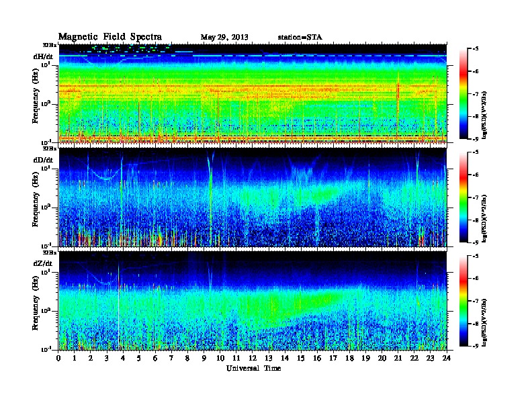Click the "station=STA" label
This screenshot has width=532, height=411.
300,38
